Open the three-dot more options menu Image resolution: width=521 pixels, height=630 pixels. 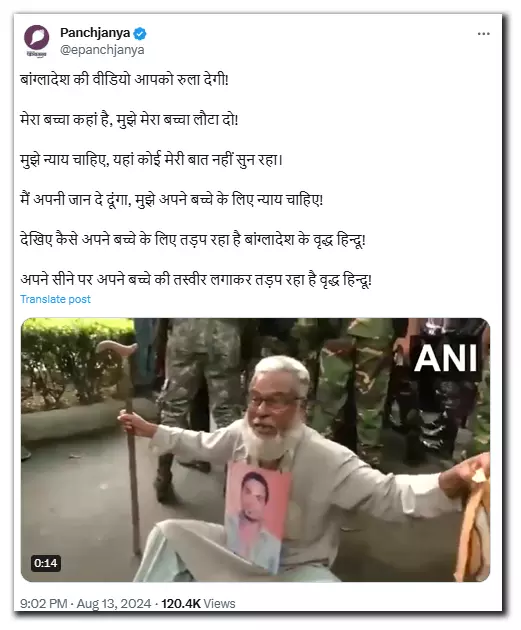[x=483, y=34]
